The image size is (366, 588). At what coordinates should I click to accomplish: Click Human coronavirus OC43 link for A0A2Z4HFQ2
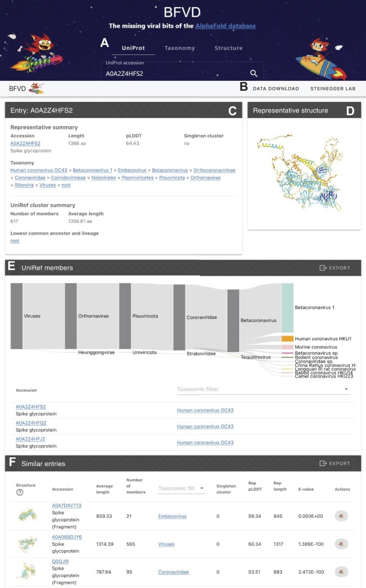click(x=205, y=426)
